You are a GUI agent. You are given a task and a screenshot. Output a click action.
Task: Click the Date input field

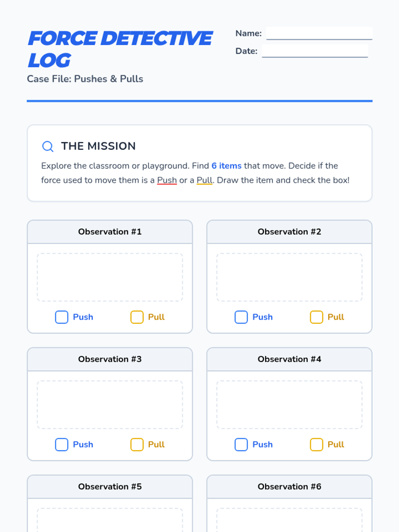coord(315,51)
